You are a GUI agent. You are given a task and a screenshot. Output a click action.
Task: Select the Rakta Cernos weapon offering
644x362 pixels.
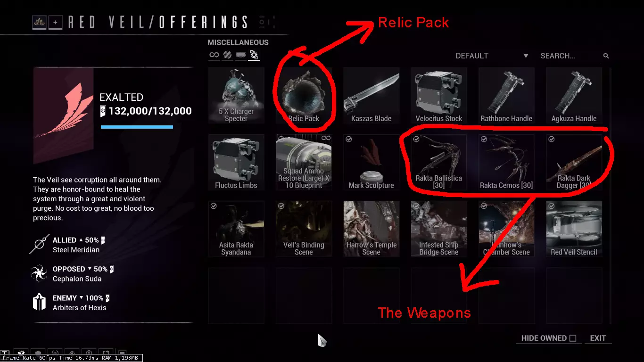506,162
